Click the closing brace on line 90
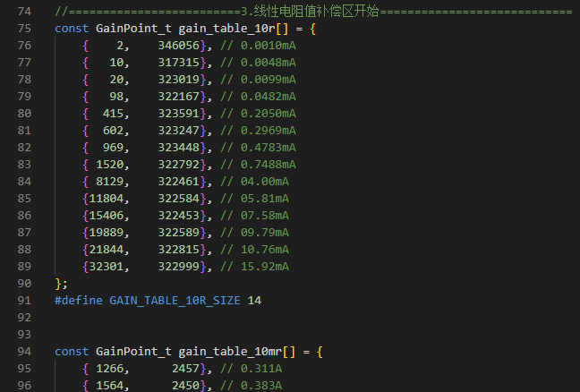This screenshot has height=392, width=580. [58, 284]
